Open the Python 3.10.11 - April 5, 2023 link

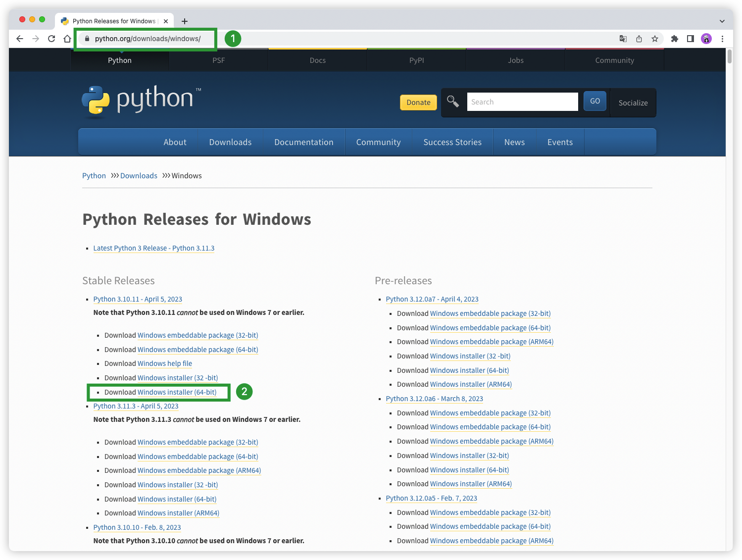click(x=138, y=299)
